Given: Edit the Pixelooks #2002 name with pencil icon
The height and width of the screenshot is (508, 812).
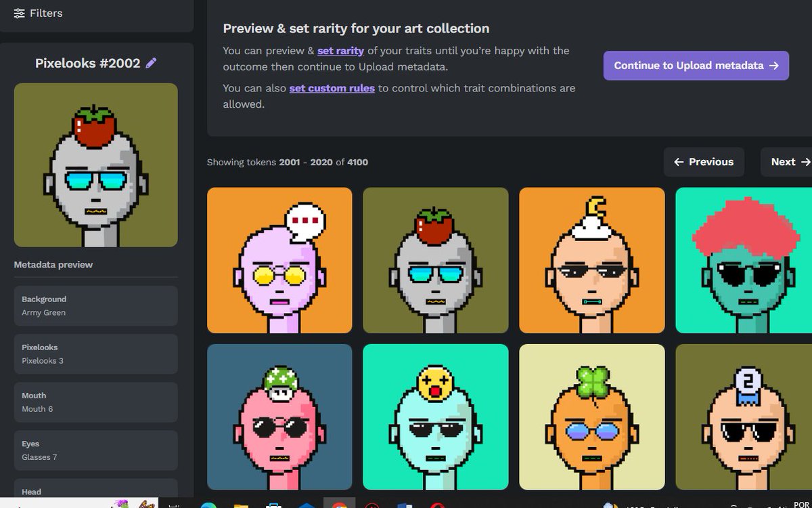Looking at the screenshot, I should 151,63.
